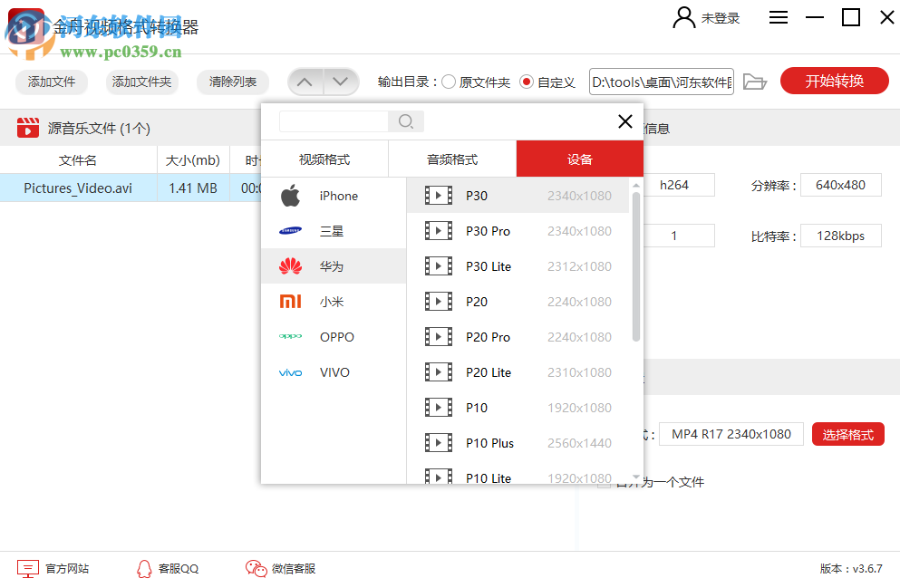The width and height of the screenshot is (900, 588).
Task: Click the downward chevron above file list
Action: pyautogui.click(x=340, y=81)
